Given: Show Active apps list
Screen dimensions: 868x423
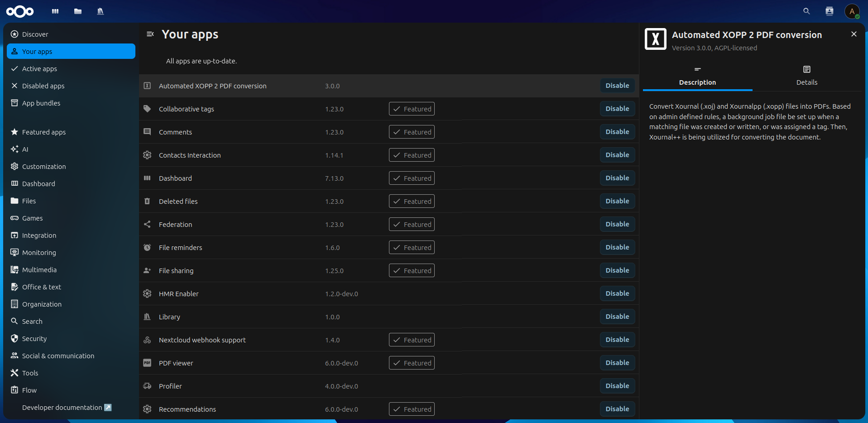Looking at the screenshot, I should pos(71,68).
